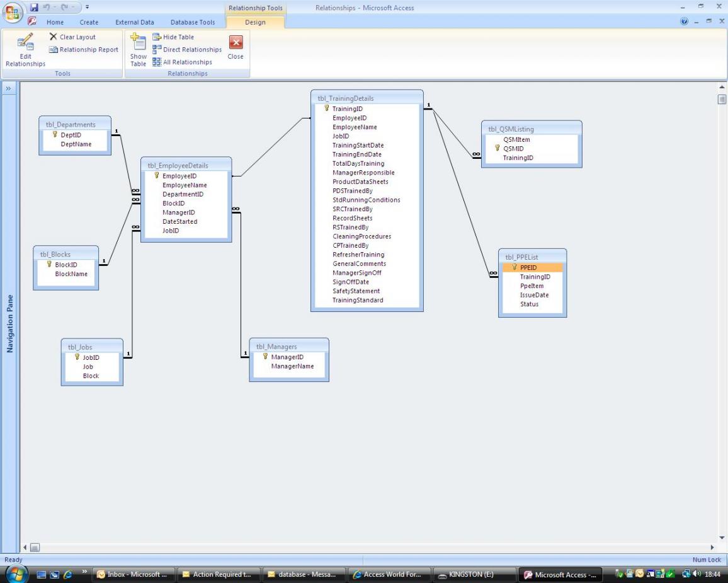This screenshot has height=583, width=728.
Task: Open KINGSTON (E:) taskbar window
Action: [474, 575]
